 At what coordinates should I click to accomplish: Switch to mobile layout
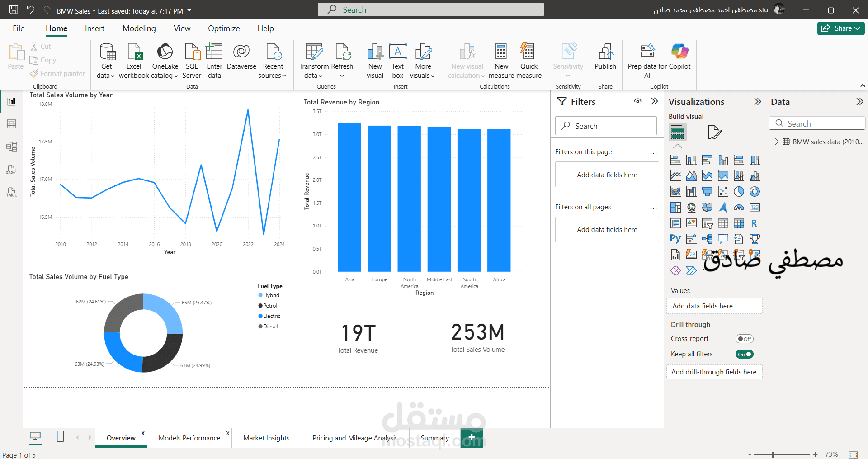click(60, 436)
